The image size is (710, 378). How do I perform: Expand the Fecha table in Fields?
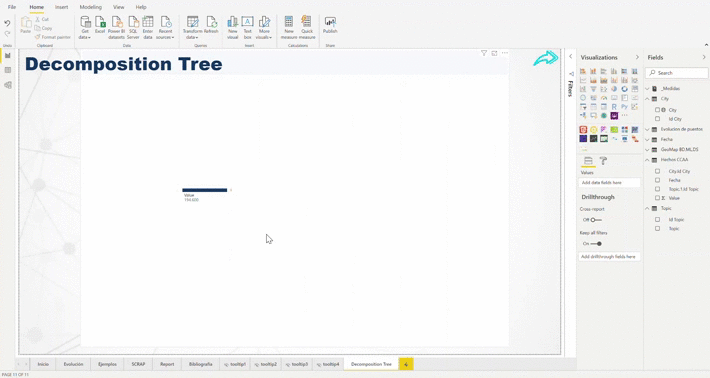click(648, 139)
